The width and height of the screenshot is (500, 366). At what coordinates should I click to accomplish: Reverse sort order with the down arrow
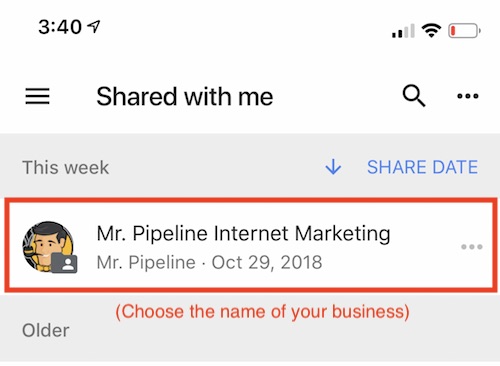tap(333, 167)
